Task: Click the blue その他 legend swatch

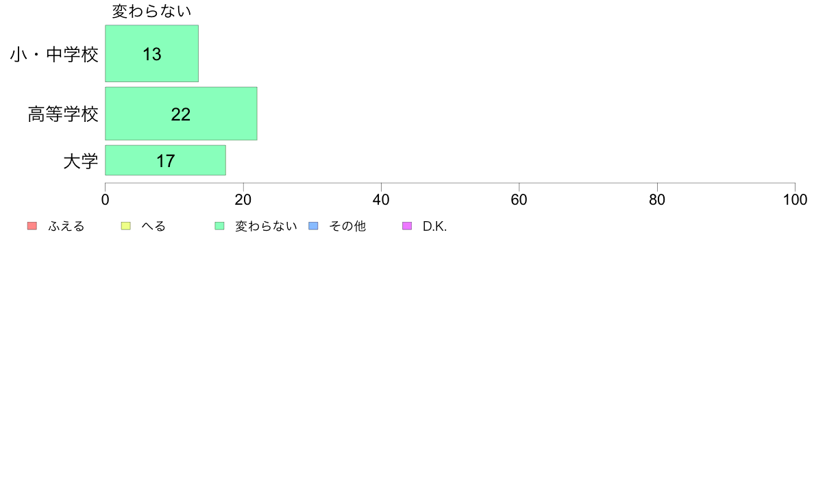Action: (x=314, y=226)
